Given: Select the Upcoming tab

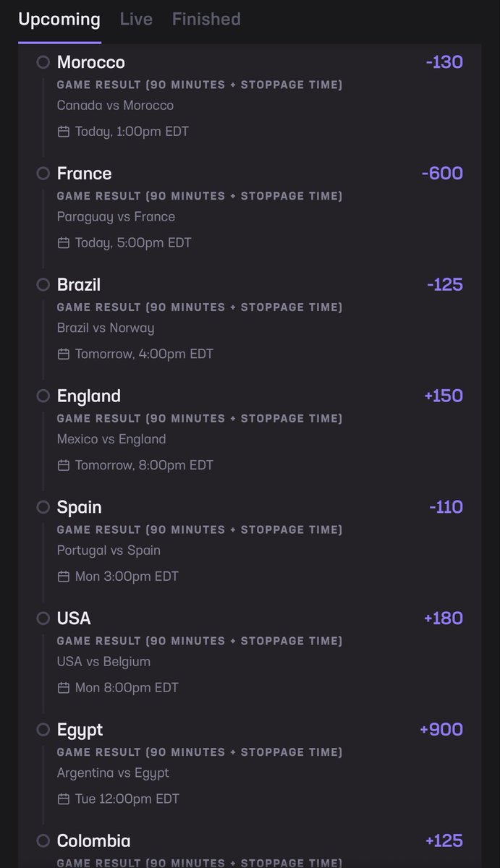Looking at the screenshot, I should 59,20.
